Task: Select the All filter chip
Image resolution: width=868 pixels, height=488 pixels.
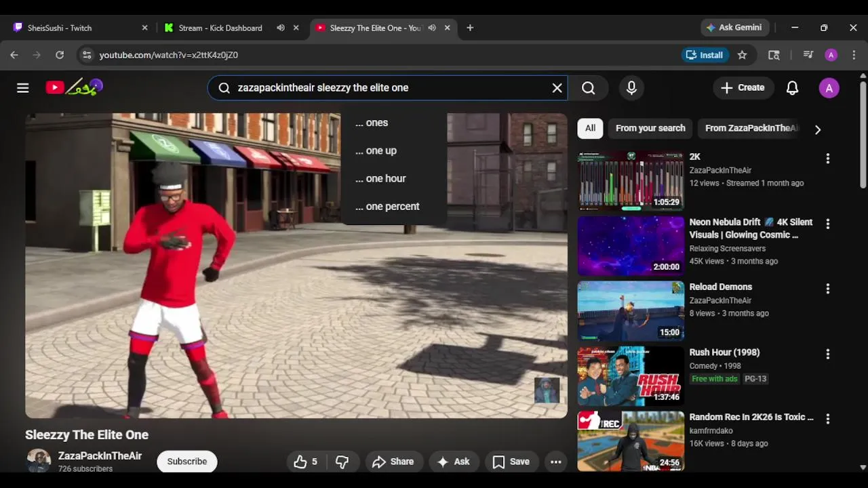Action: click(x=590, y=128)
